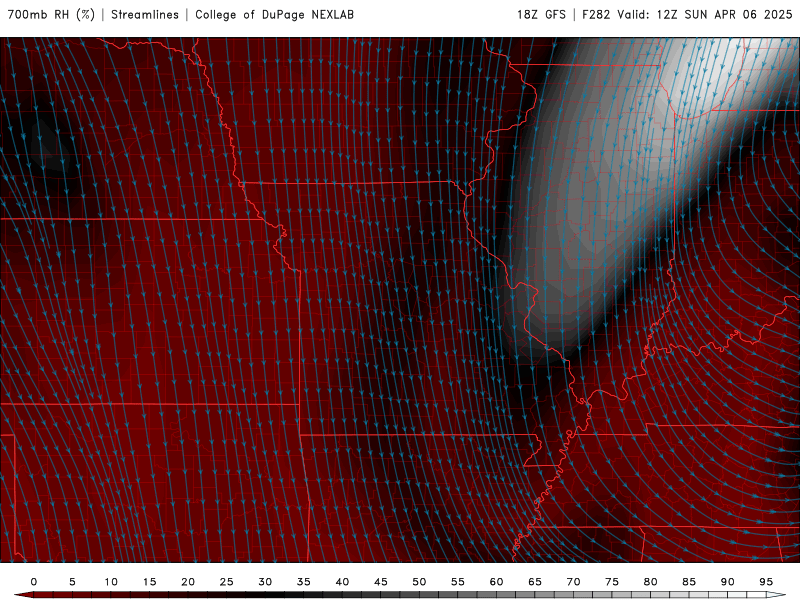Click the '45' label on the legend
Screen dimensions: 800x600
(381, 582)
